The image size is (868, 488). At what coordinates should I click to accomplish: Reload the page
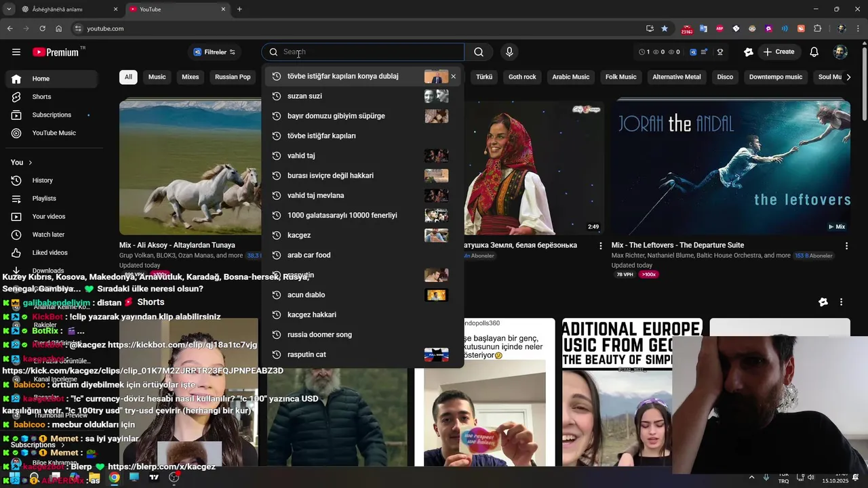pyautogui.click(x=42, y=28)
